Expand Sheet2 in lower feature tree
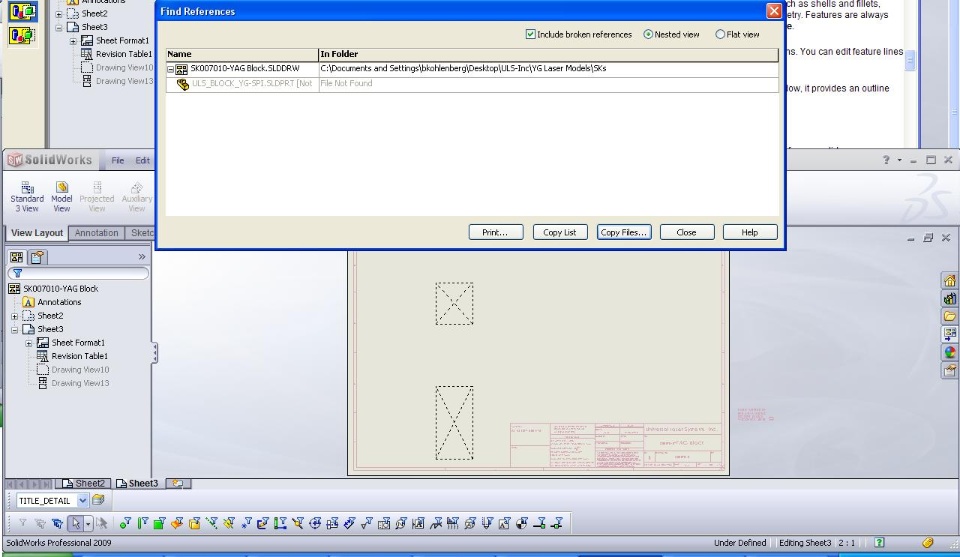960x557 pixels. 15,316
